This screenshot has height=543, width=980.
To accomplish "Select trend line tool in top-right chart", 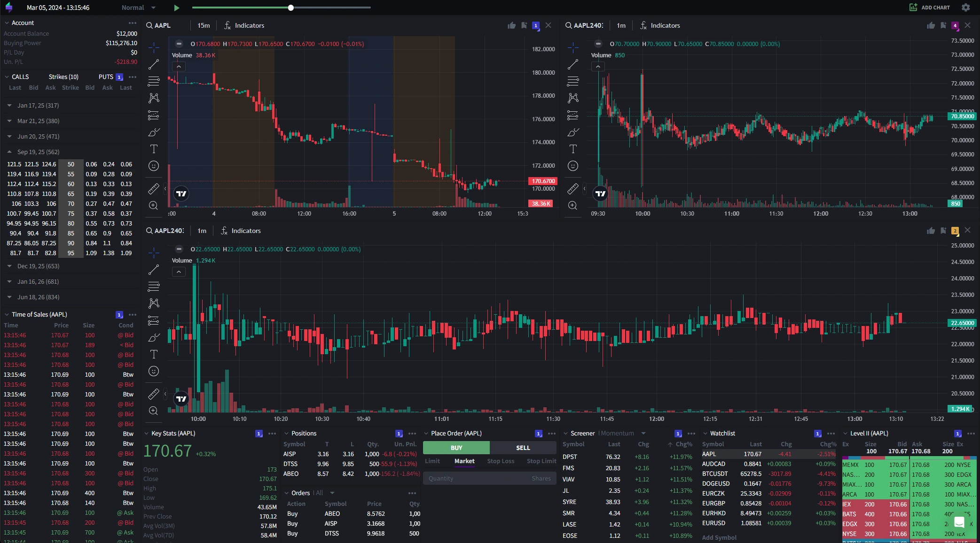I will click(573, 64).
